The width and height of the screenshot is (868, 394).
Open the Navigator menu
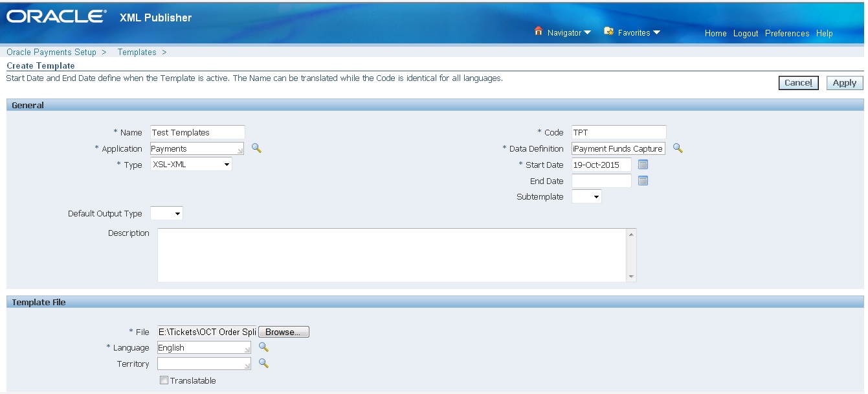click(x=566, y=32)
